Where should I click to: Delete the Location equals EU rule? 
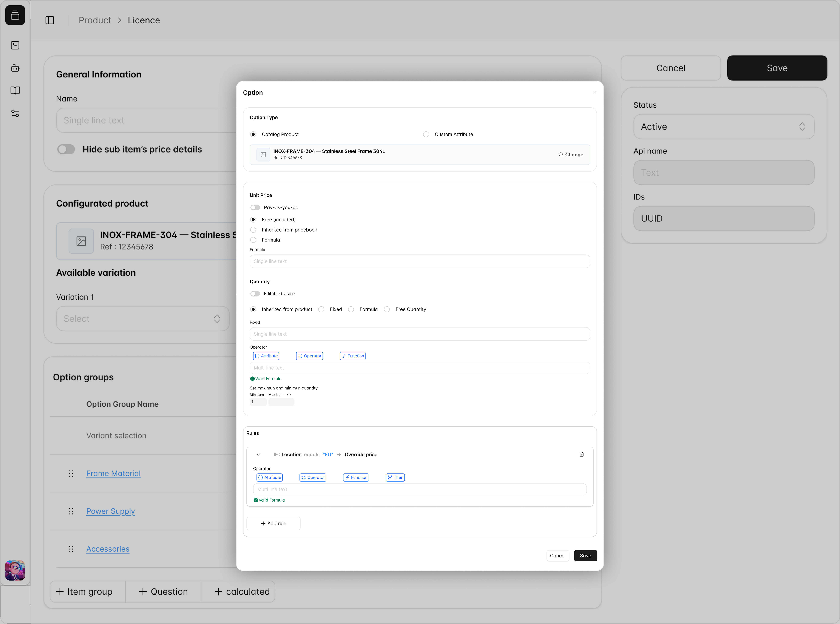coord(582,454)
